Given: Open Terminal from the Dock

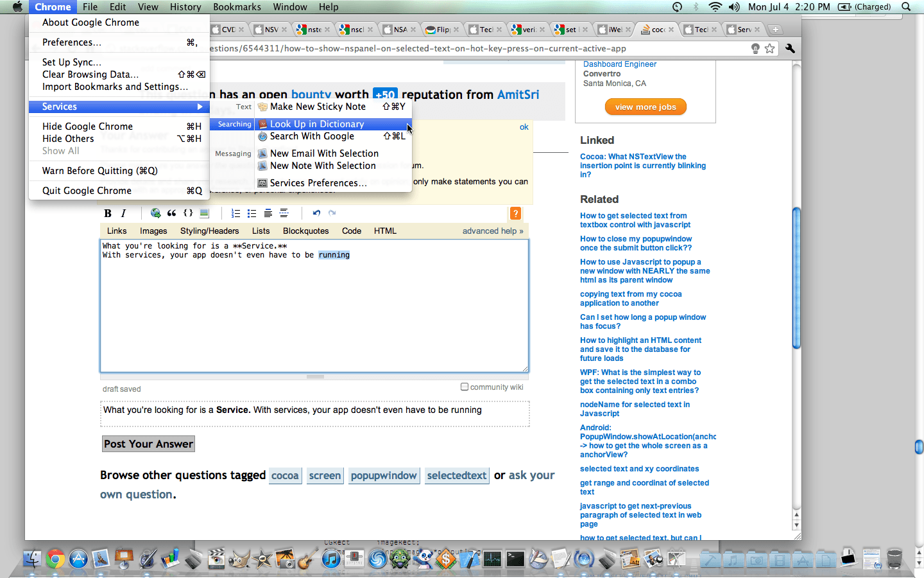Looking at the screenshot, I should [x=515, y=559].
